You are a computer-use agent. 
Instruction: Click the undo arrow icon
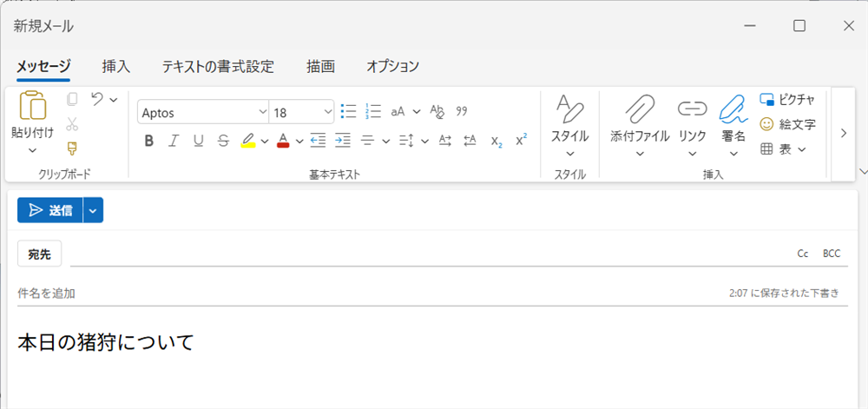(x=97, y=99)
